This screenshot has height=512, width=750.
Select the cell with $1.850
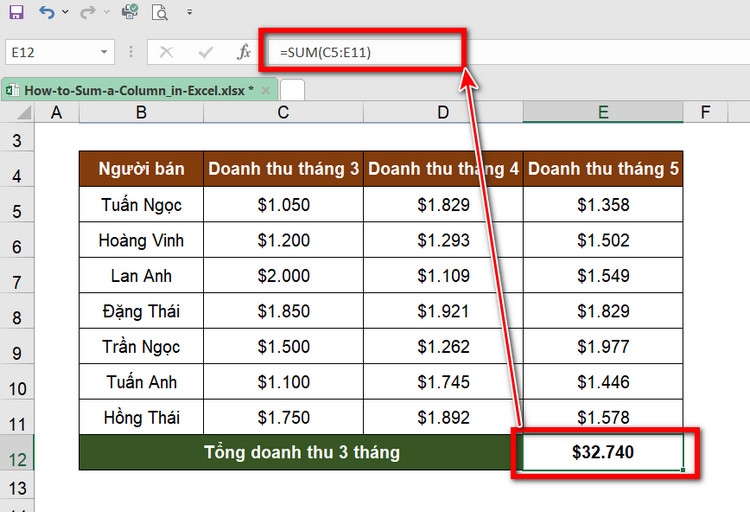coord(283,311)
